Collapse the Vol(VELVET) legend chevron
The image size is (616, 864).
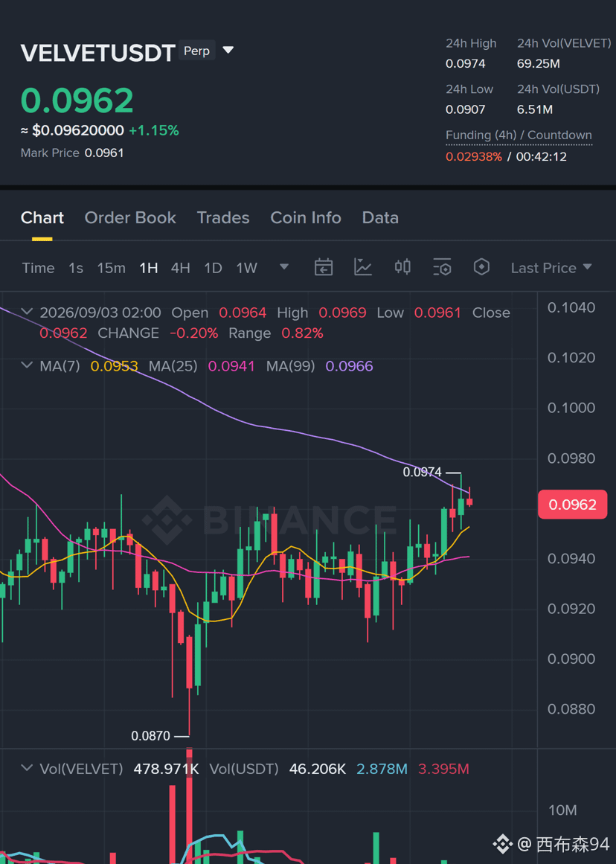[x=27, y=768]
